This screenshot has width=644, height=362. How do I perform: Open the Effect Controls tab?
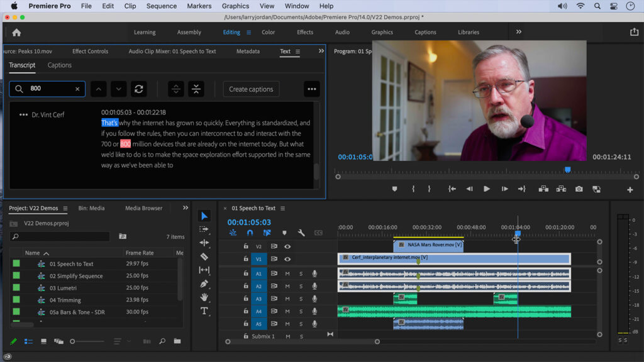[91, 52]
